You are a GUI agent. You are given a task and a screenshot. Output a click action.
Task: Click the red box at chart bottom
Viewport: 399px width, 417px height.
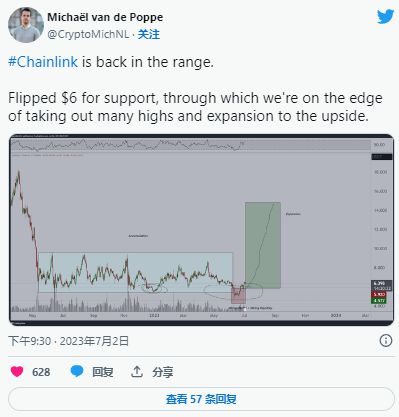(x=238, y=295)
